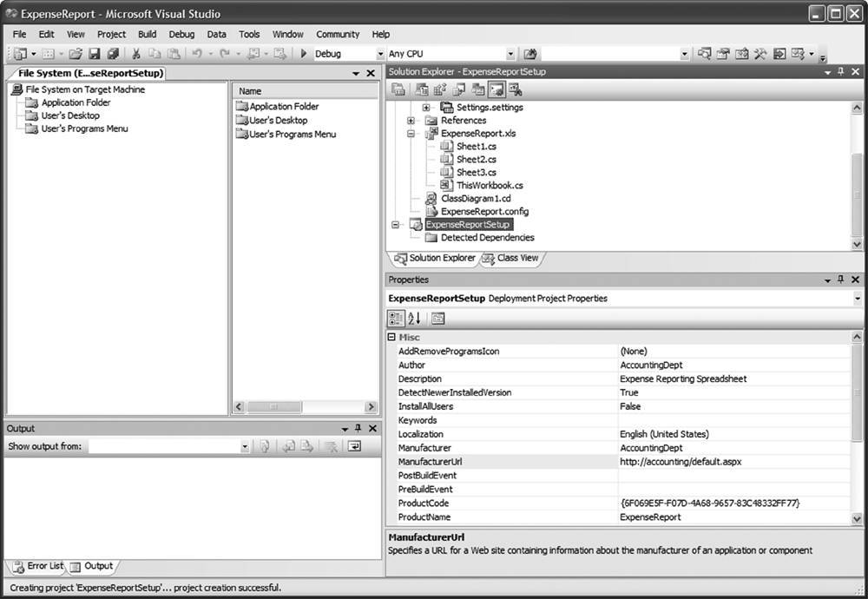
Task: Click the Paste clipboard icon
Action: tap(174, 54)
